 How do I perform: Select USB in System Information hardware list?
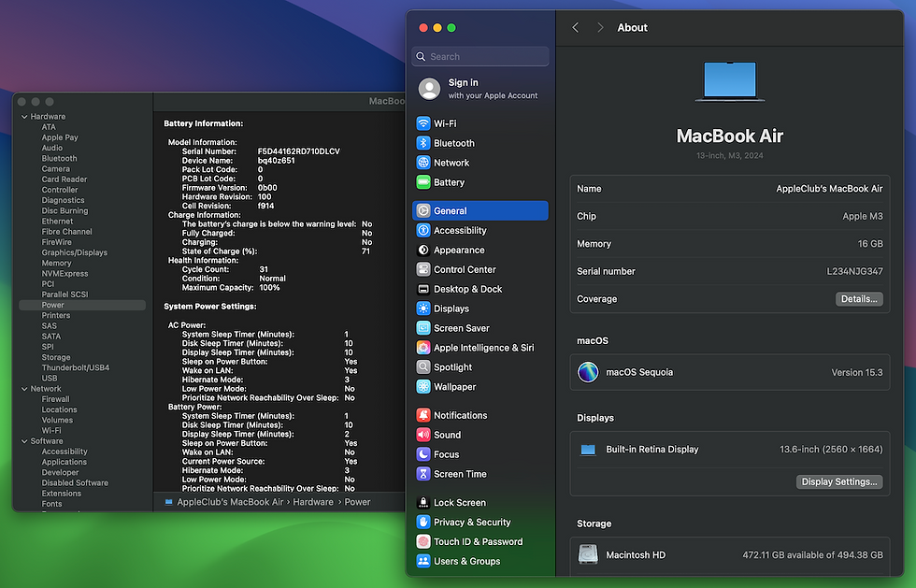[x=50, y=379]
